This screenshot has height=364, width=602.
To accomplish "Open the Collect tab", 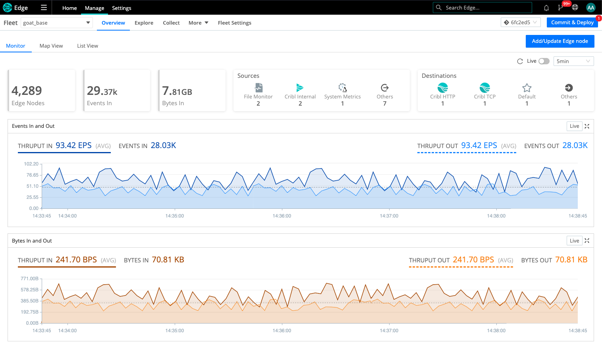I will (x=171, y=23).
